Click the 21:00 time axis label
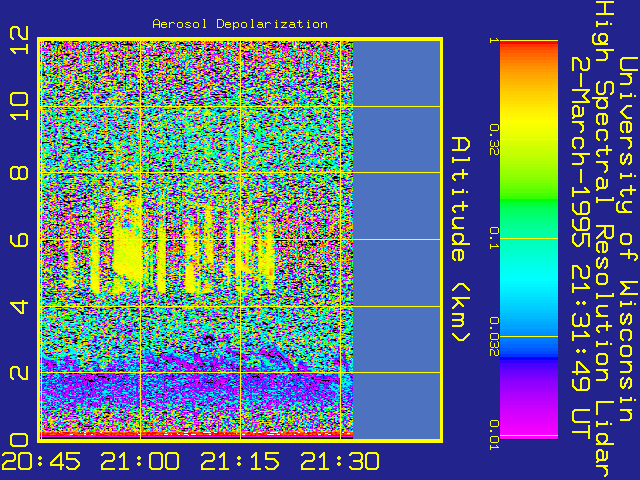The width and height of the screenshot is (640, 480). pyautogui.click(x=140, y=461)
